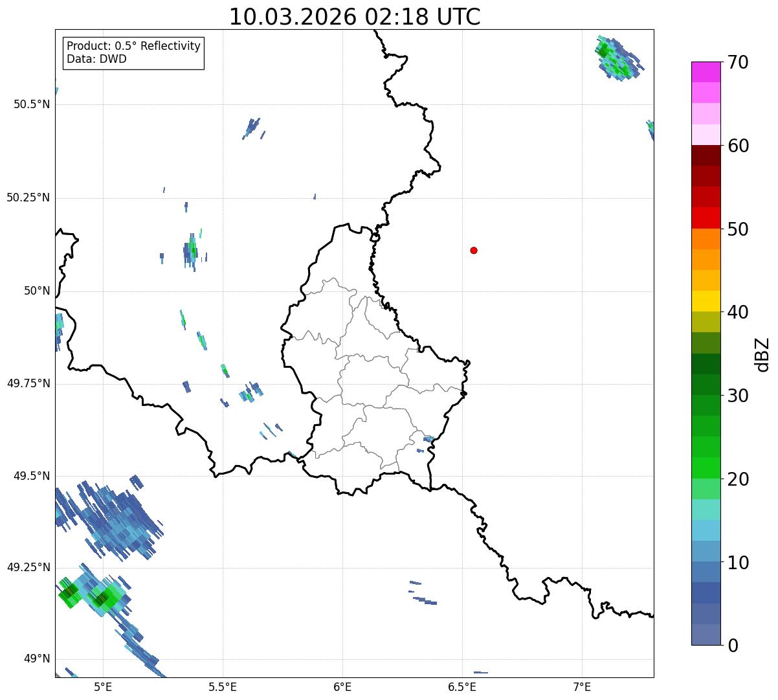The height and width of the screenshot is (700, 778).
Task: Click the 6.5°E longitude label
Action: tap(463, 686)
